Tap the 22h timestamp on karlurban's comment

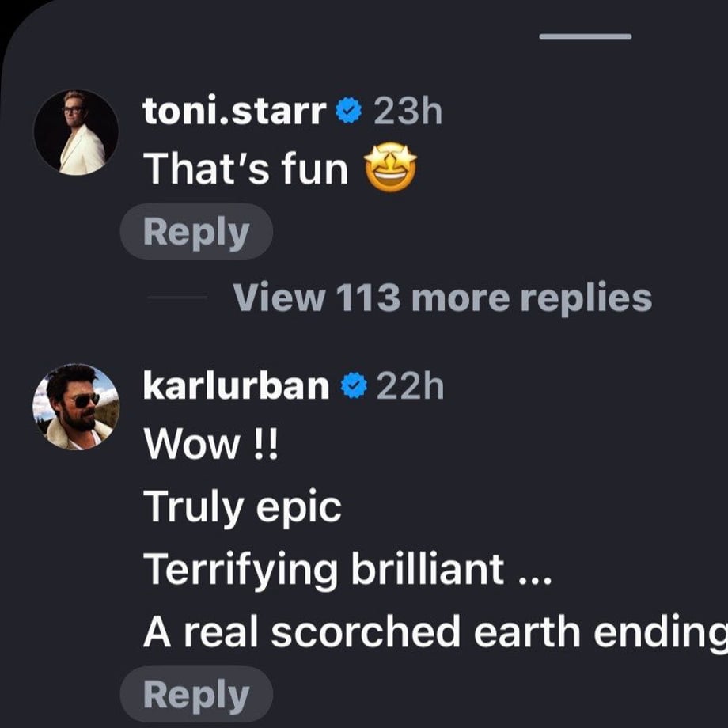coord(410,386)
